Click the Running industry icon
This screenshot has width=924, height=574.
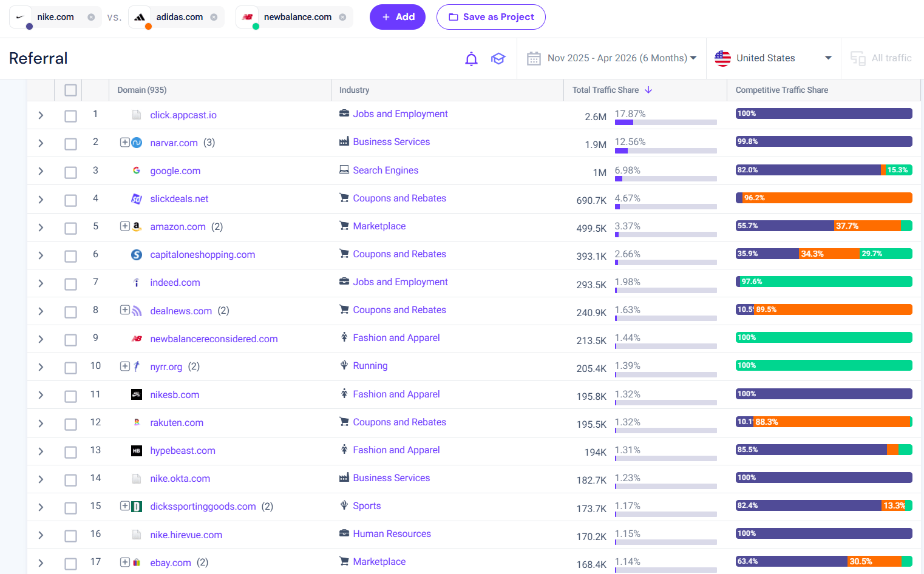(x=344, y=365)
